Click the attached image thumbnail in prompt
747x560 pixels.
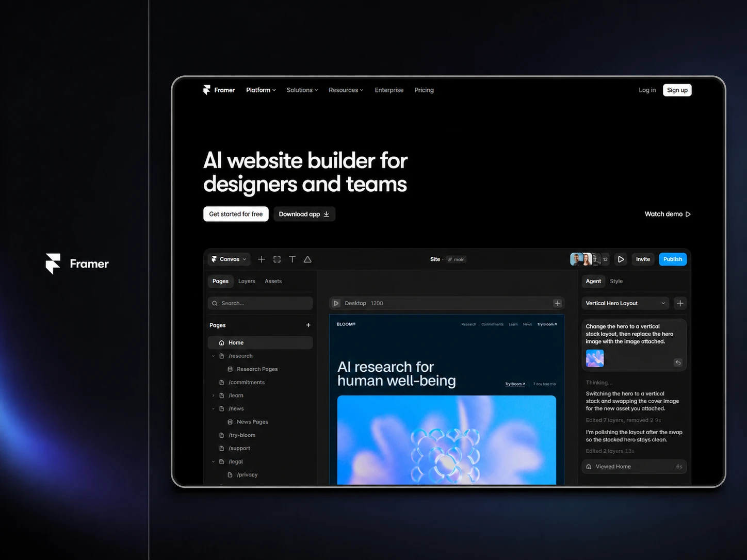595,358
